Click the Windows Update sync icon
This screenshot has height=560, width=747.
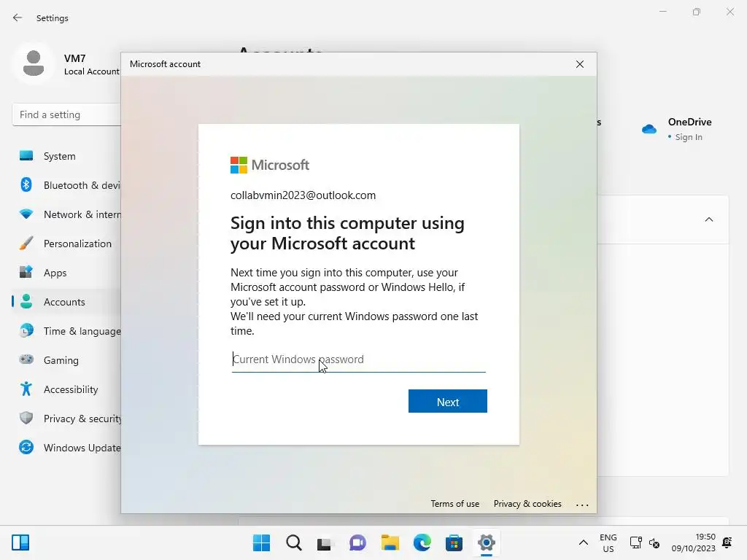coord(26,447)
